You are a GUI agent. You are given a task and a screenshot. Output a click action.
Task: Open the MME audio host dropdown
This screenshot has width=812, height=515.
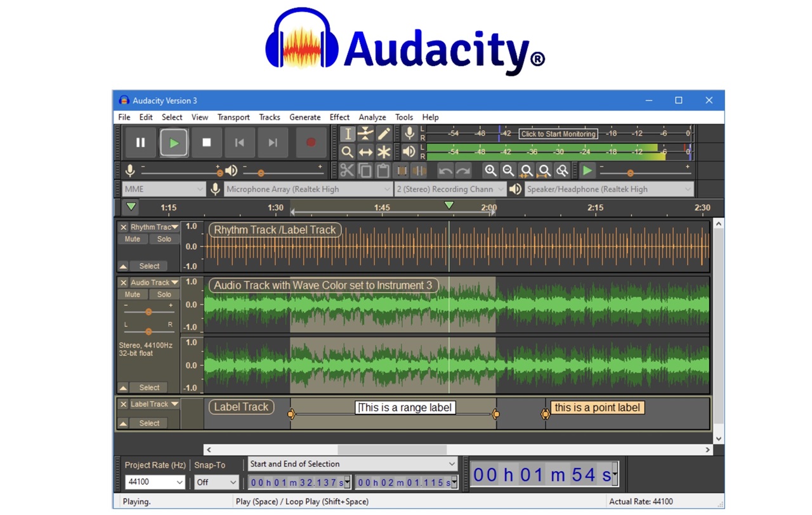164,189
